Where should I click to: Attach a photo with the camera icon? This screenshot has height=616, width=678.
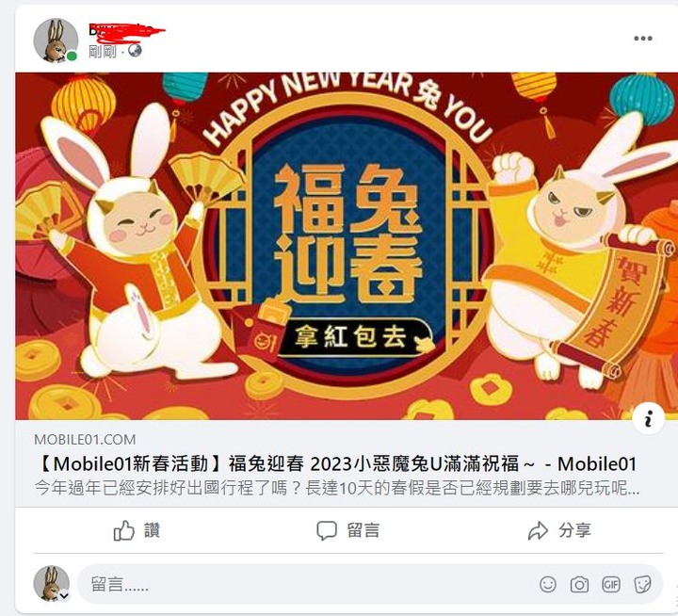point(579,584)
